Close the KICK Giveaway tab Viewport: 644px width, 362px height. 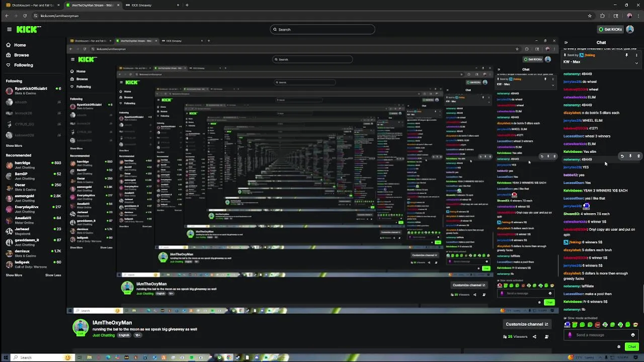tap(178, 5)
